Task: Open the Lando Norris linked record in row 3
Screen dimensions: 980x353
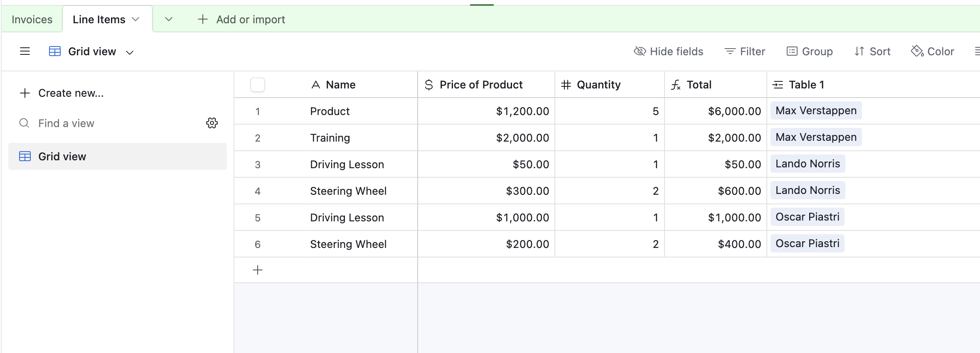Action: (808, 164)
